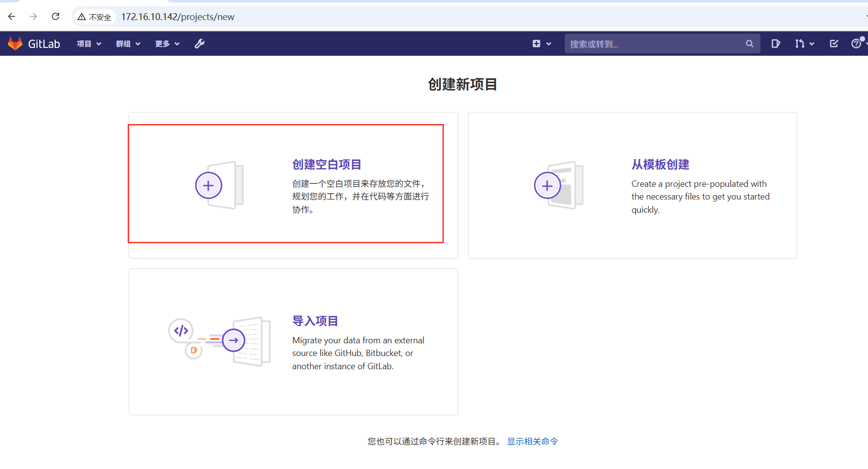The width and height of the screenshot is (868, 469).
Task: Click the 不安全 security warning indicator
Action: [94, 17]
